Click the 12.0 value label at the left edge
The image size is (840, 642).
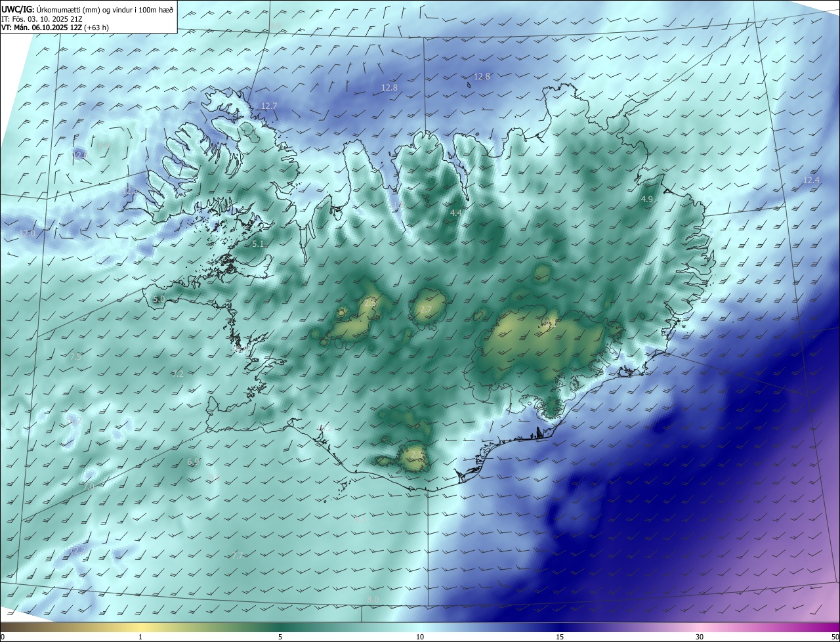pos(27,233)
